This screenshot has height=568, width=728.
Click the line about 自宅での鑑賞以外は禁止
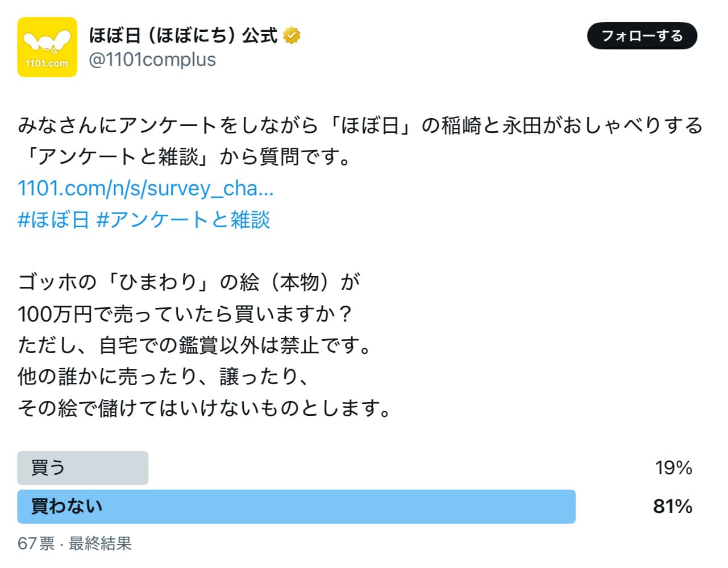(194, 345)
